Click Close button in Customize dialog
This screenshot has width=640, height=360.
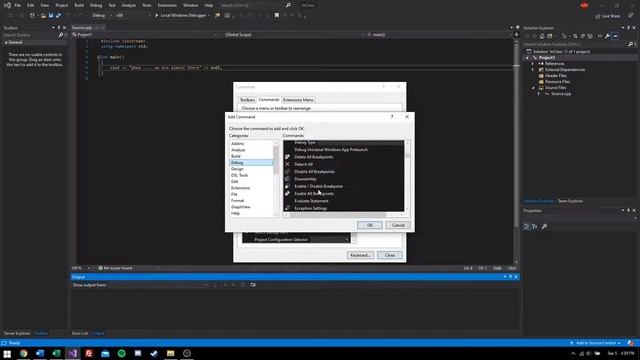coord(390,255)
